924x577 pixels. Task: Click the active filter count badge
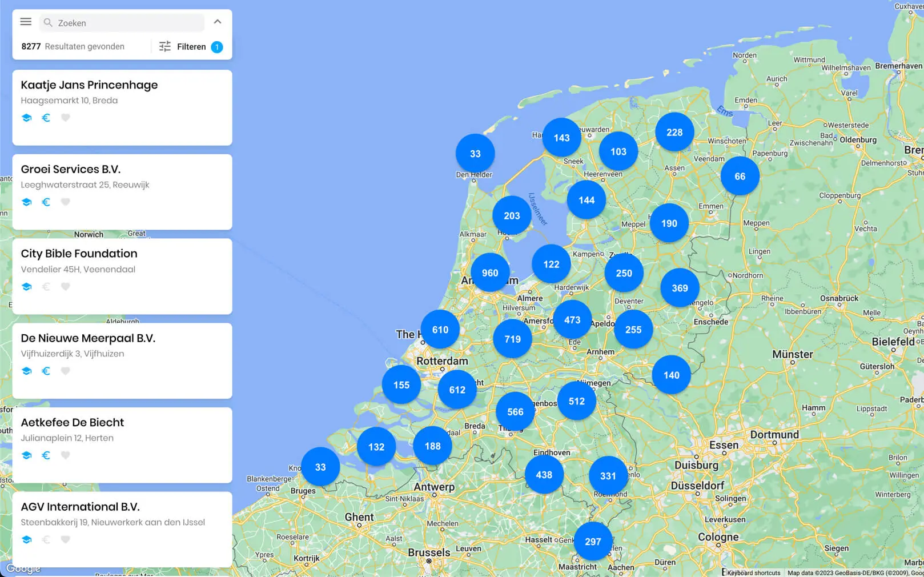click(x=217, y=47)
